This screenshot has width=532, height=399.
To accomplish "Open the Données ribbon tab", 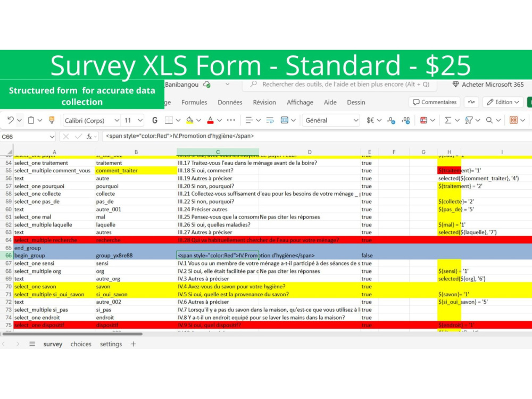I will 230,102.
